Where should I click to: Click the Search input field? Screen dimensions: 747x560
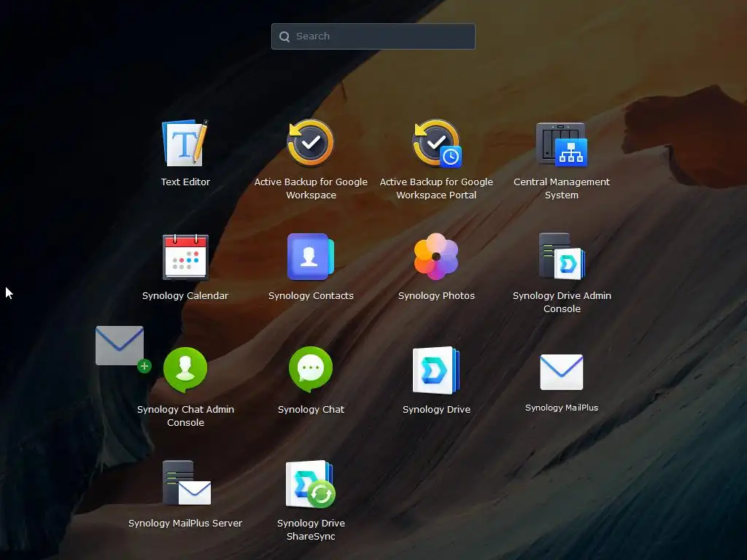click(373, 36)
